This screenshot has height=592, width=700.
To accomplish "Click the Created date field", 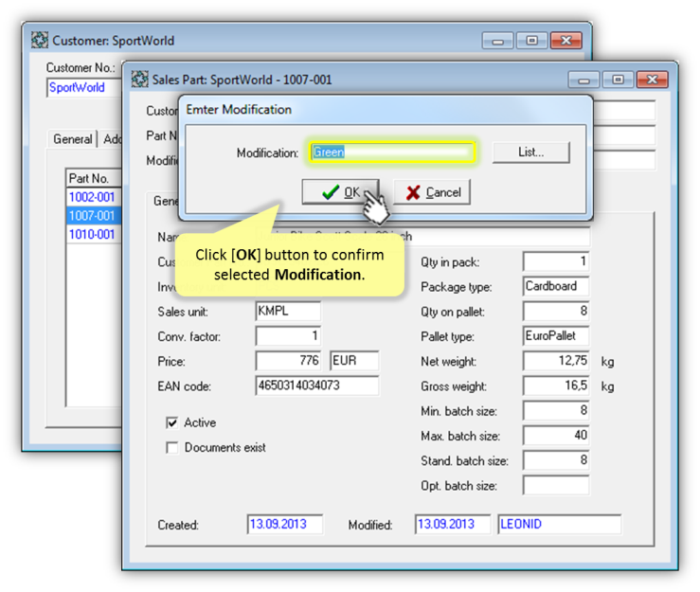I will [x=285, y=524].
